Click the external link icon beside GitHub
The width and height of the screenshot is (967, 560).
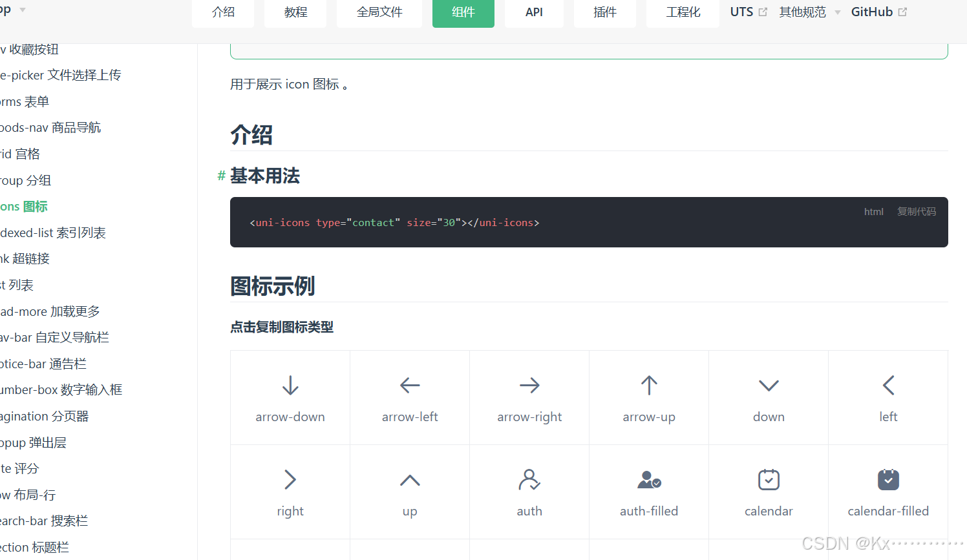903,12
